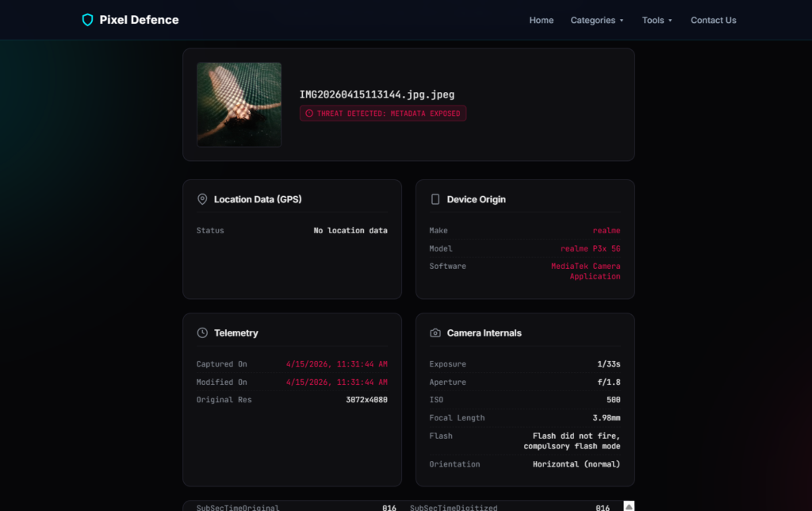Click the Pixel Defence shield logo icon

tap(87, 20)
